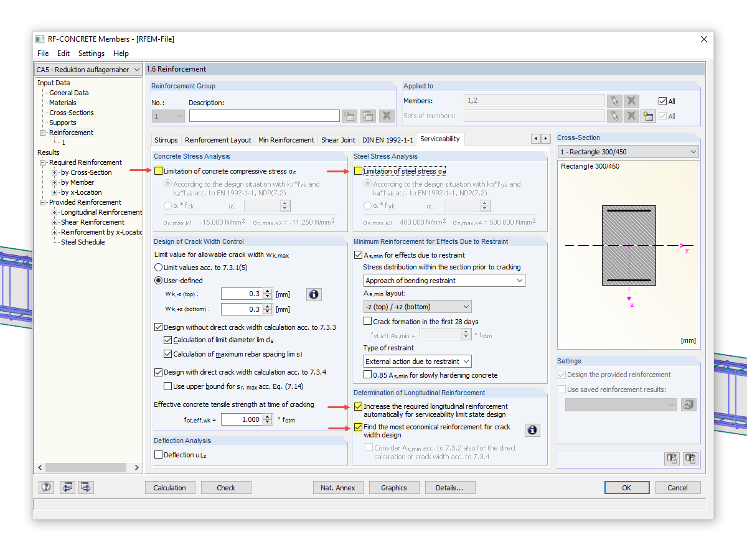747x560 pixels.
Task: Open the As,min layout dropdown
Action: pyautogui.click(x=417, y=307)
